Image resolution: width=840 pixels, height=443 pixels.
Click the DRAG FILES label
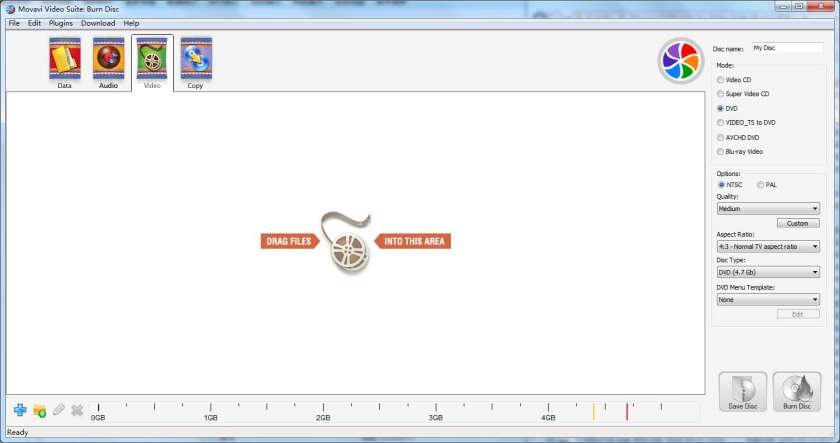point(289,241)
